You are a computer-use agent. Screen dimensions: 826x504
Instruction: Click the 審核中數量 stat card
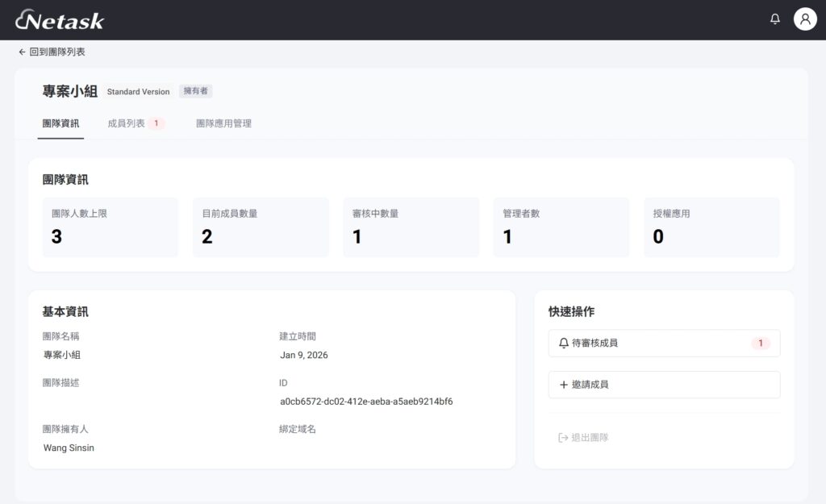[x=411, y=227]
